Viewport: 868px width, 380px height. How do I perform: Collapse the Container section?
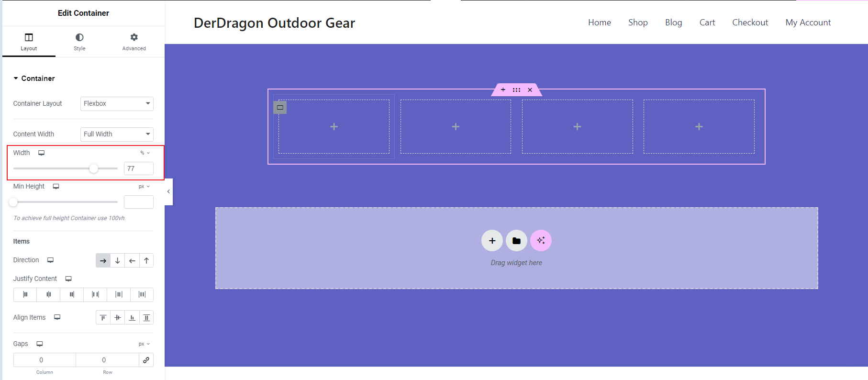(x=34, y=78)
